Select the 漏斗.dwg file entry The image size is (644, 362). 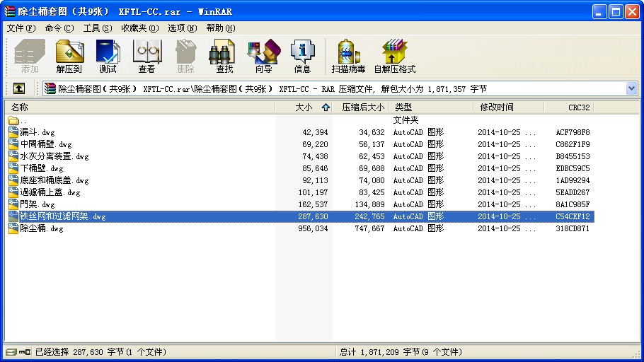37,132
